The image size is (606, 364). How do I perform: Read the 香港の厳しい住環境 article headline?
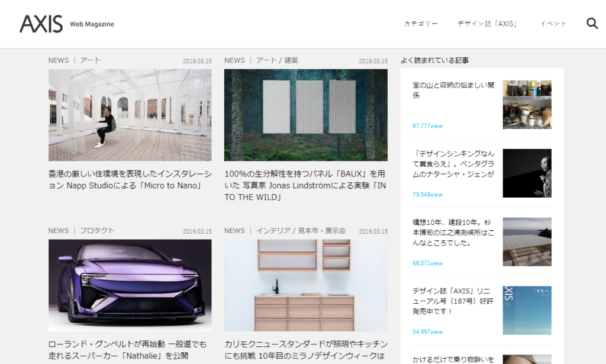[130, 180]
